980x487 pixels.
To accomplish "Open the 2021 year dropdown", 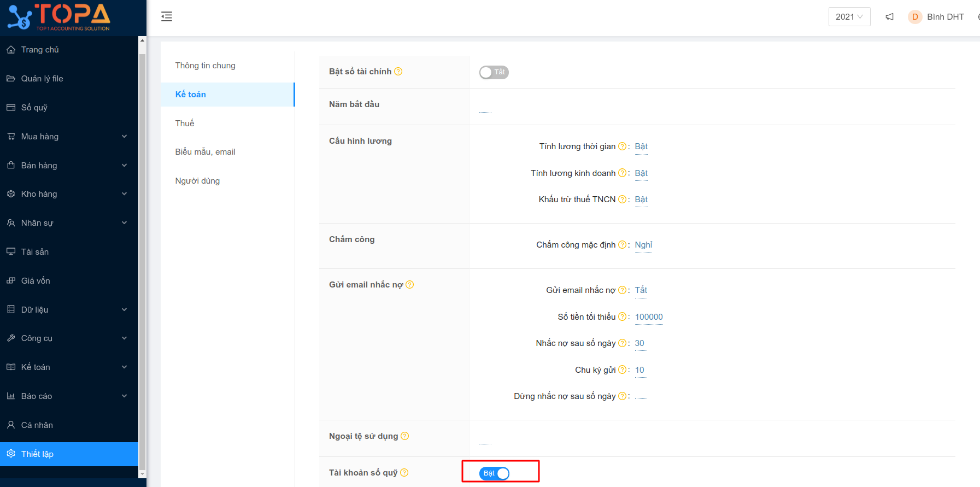I will point(849,17).
